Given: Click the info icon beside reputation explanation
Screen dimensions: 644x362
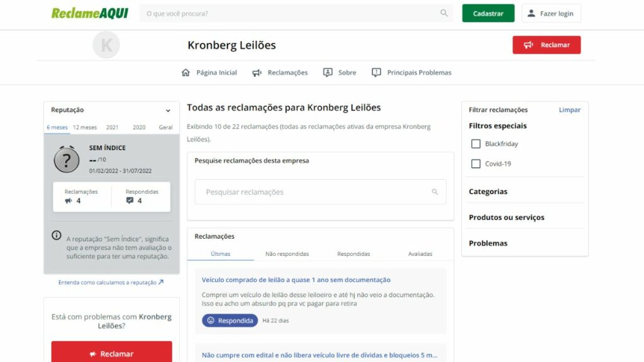Looking at the screenshot, I should (x=56, y=235).
